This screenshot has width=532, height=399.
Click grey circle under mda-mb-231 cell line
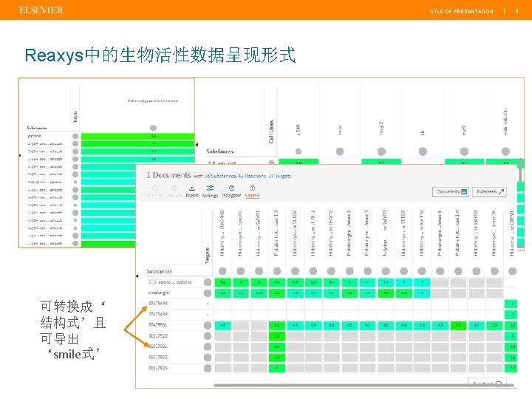tap(505, 151)
